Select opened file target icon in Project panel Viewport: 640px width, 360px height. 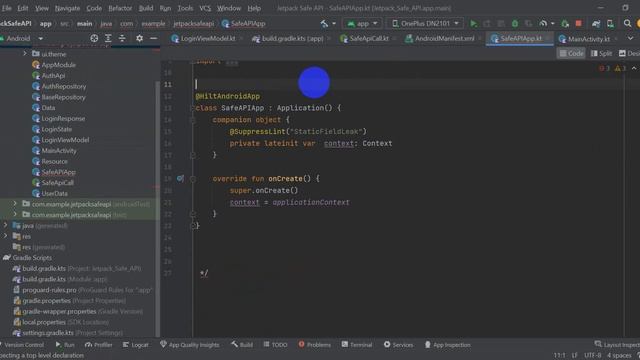(94, 38)
